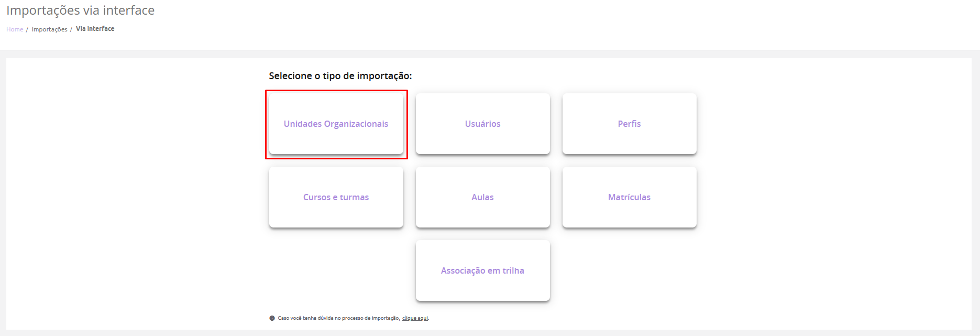Image resolution: width=980 pixels, height=336 pixels.
Task: Click the slash separator after Home breadcrumb
Action: [x=27, y=29]
